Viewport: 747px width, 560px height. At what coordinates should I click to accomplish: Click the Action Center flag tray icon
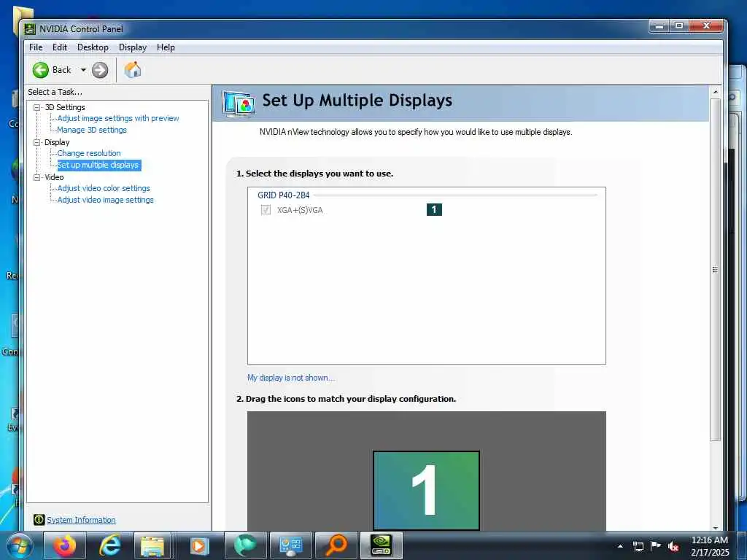pos(656,545)
